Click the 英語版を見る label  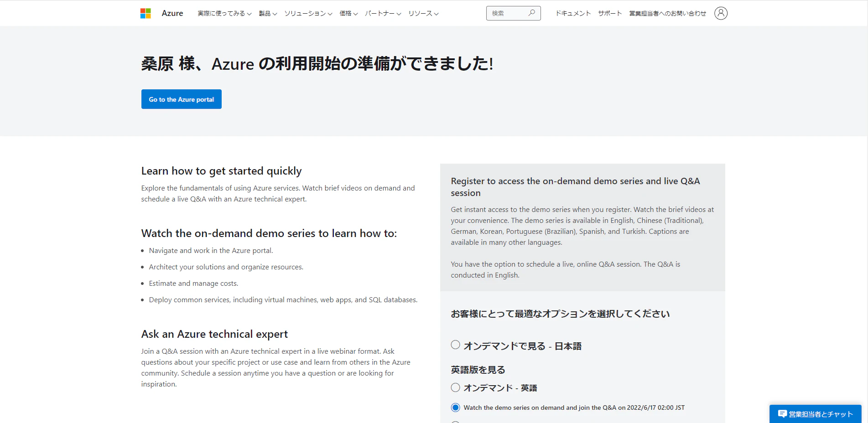[x=478, y=370]
